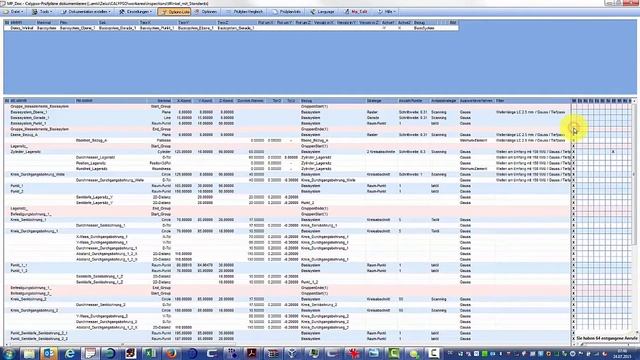Open the Hilfe dropdown menu
Screen dimensions: 640x360
(386, 12)
